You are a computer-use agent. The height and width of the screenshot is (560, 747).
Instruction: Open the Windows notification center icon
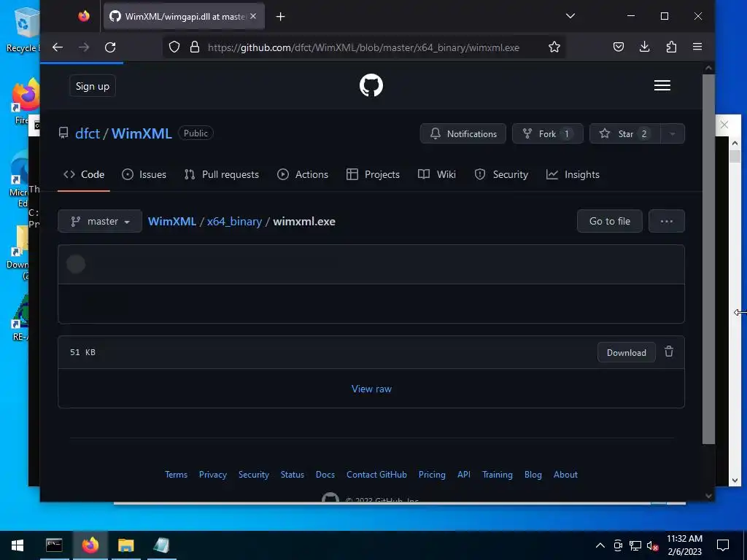click(x=723, y=545)
